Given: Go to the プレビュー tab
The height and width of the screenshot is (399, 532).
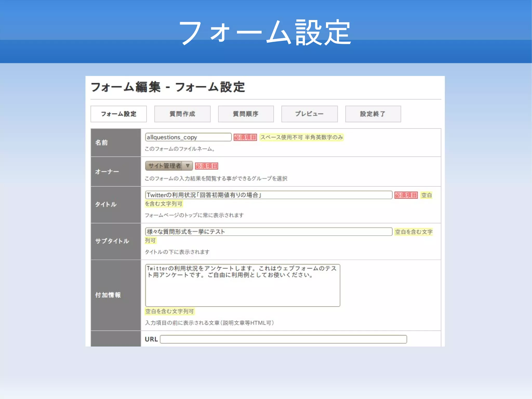Looking at the screenshot, I should 309,114.
